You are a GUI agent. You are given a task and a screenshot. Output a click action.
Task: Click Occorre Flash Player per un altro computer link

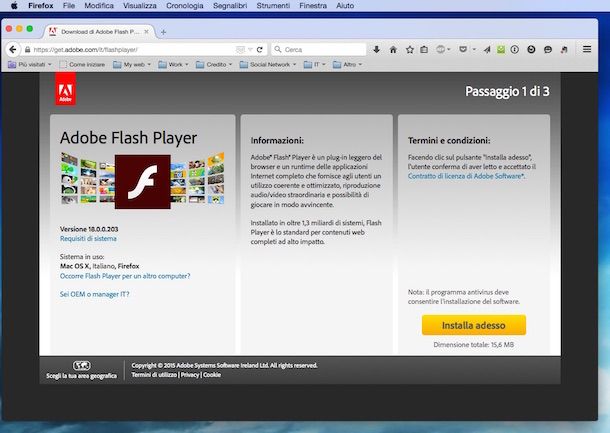[125, 276]
